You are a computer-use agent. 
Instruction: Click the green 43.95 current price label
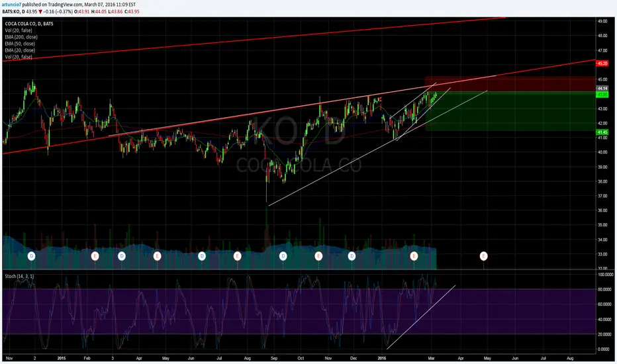click(602, 95)
